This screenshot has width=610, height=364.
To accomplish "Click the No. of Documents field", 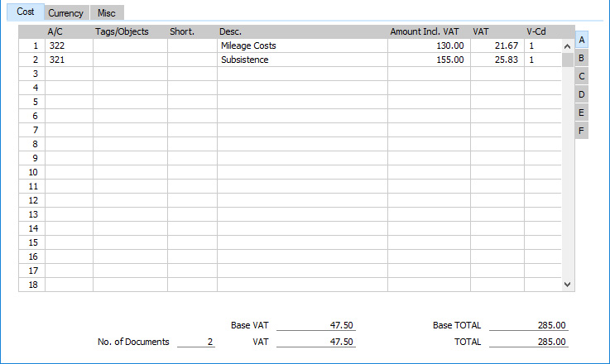I will (196, 342).
